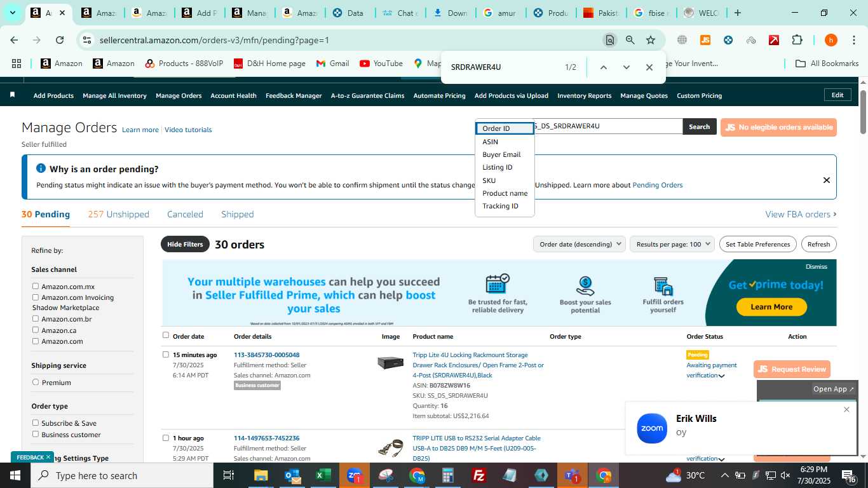The width and height of the screenshot is (868, 488).
Task: Switch to the Shipped tab
Action: [238, 214]
